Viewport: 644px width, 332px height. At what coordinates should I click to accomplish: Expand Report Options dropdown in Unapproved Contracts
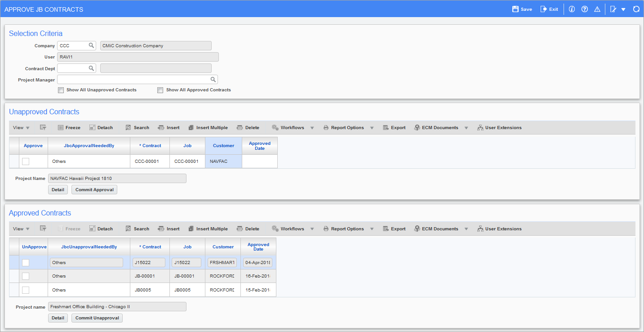click(372, 128)
